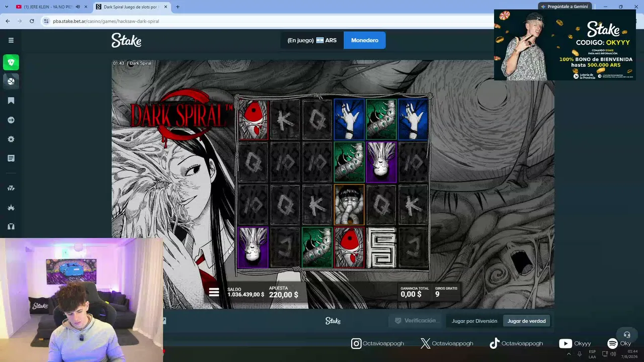
Task: Open a new browser tab with plus
Action: coord(178,7)
